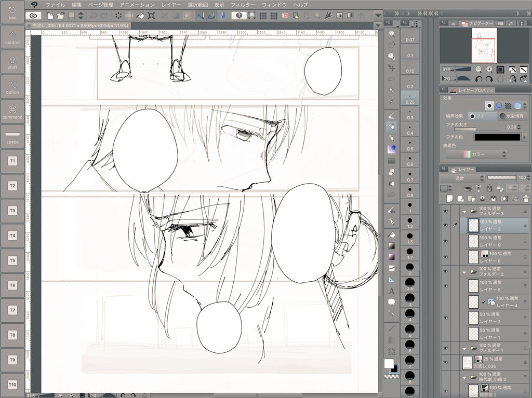Click the Delete layer trash icon
Viewport: 532px width, 398px height.
pyautogui.click(x=526, y=199)
